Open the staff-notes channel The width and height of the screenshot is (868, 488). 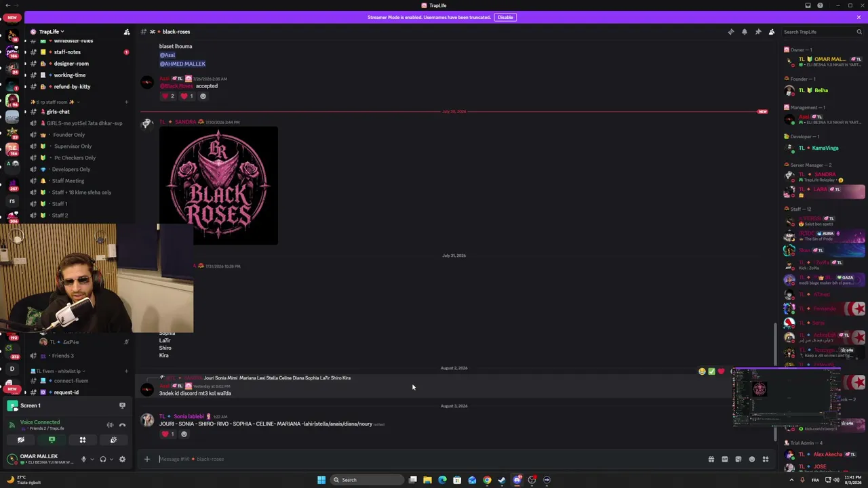coord(79,52)
